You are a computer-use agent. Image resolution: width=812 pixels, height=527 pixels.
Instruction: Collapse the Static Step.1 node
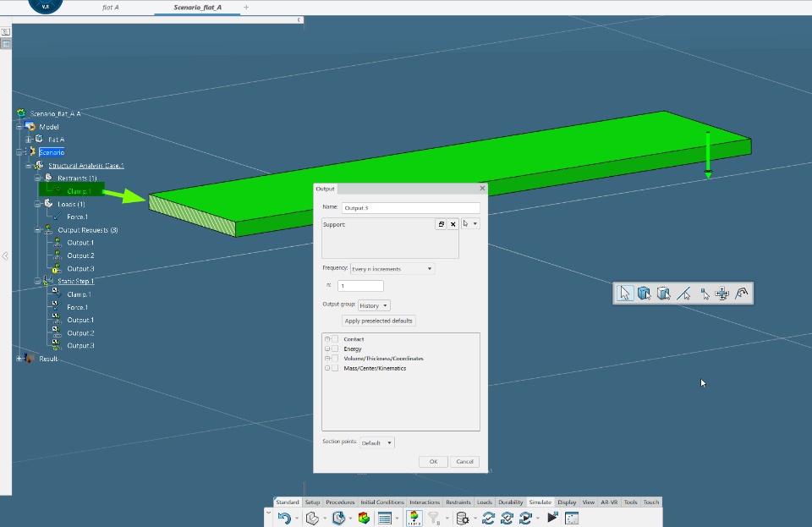pos(38,281)
